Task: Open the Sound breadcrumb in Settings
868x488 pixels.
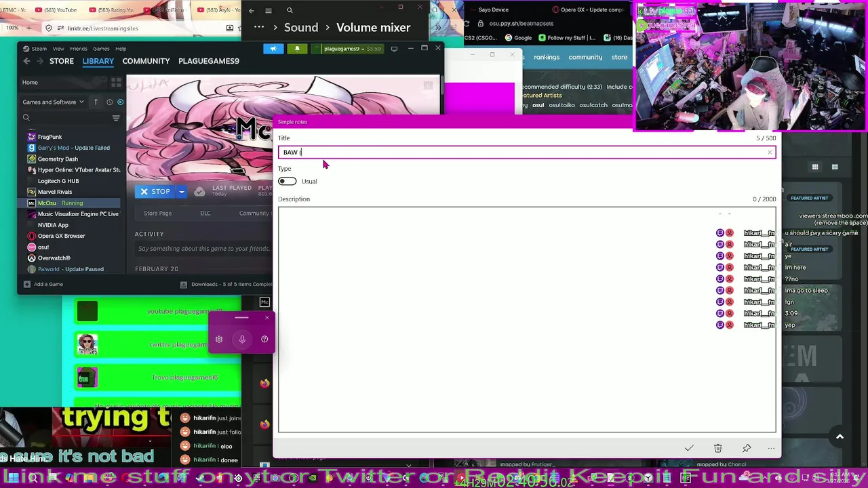Action: pyautogui.click(x=301, y=28)
